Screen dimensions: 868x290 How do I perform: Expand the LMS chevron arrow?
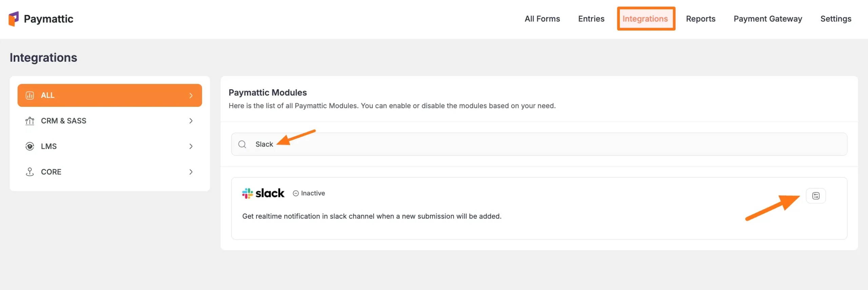point(191,147)
